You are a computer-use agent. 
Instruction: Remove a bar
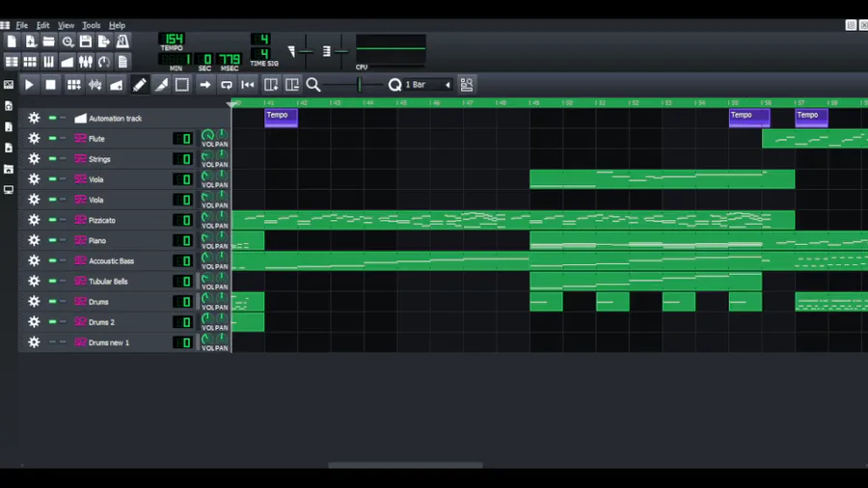291,85
